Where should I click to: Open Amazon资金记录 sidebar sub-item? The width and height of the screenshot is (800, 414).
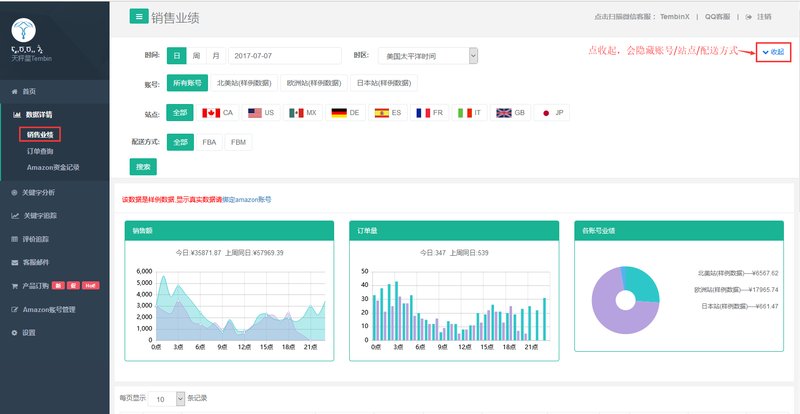pyautogui.click(x=53, y=167)
